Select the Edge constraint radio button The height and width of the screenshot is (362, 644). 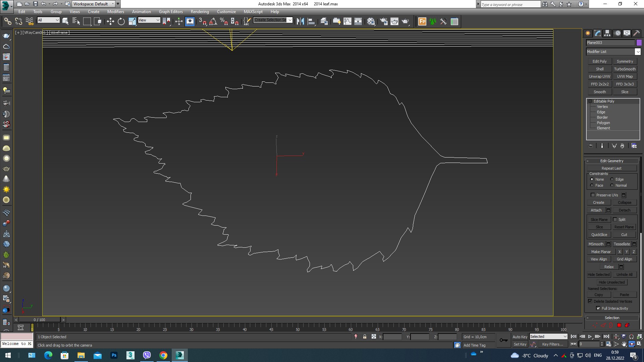click(612, 179)
